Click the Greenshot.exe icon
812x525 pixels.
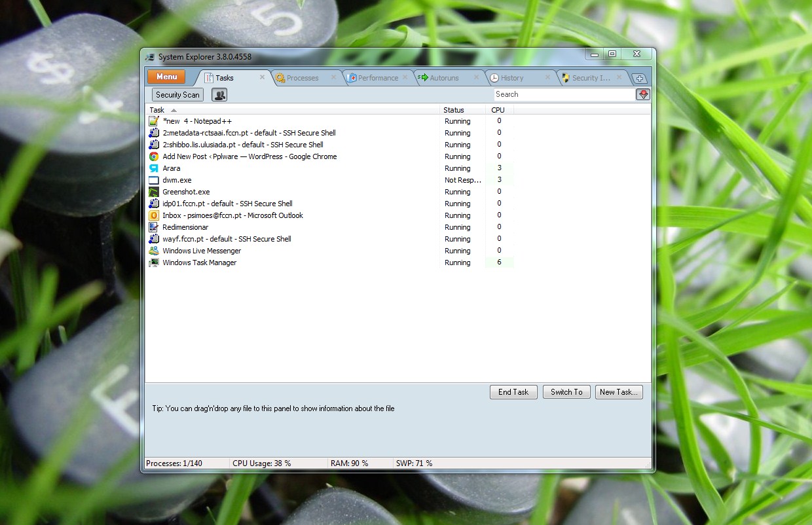(154, 192)
